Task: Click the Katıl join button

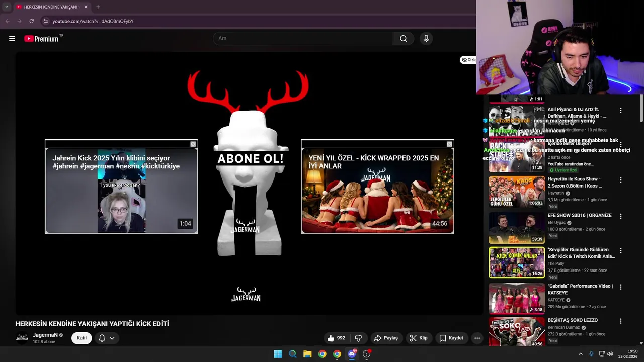Action: (x=82, y=338)
